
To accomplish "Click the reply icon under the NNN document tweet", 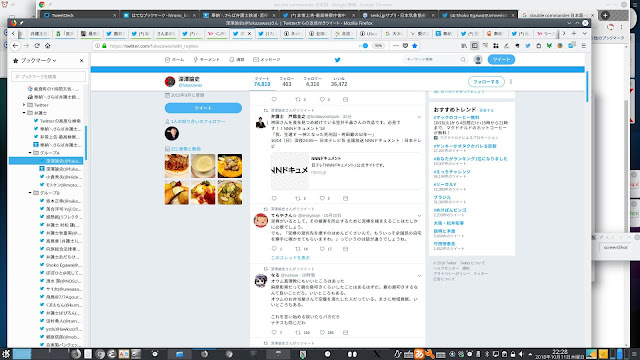I will 274,198.
